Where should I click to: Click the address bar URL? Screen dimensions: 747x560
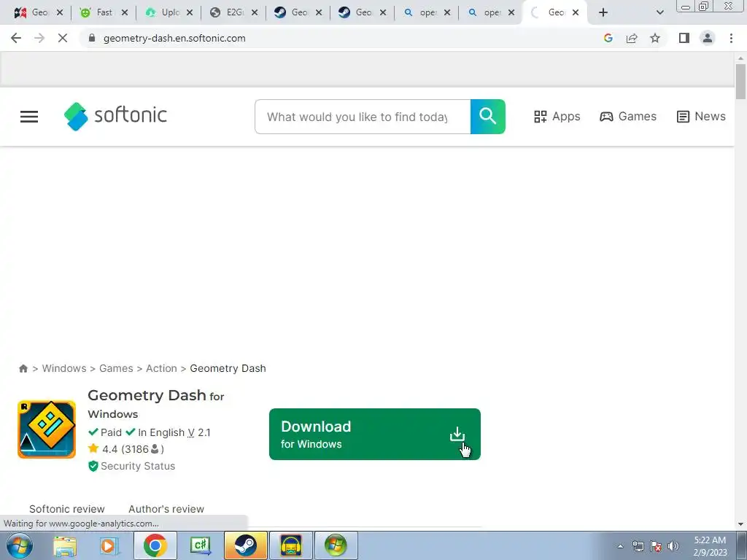[174, 38]
